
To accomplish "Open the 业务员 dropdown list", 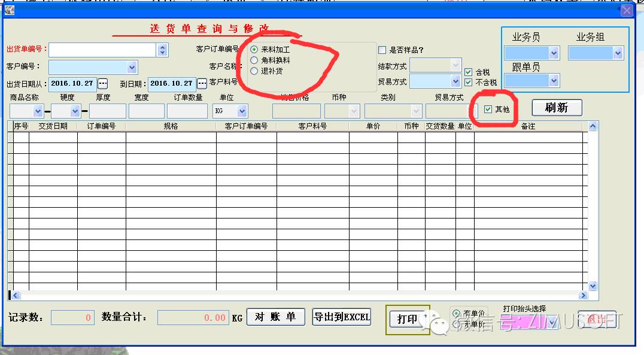I will 554,53.
